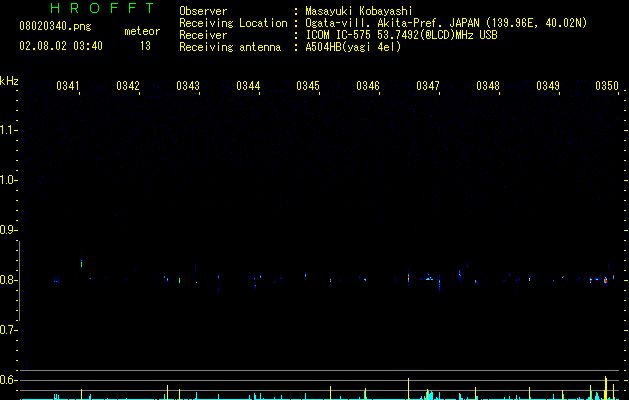Click the 0.6 kHz axis label
This screenshot has height=400, width=629.
pyautogui.click(x=8, y=380)
